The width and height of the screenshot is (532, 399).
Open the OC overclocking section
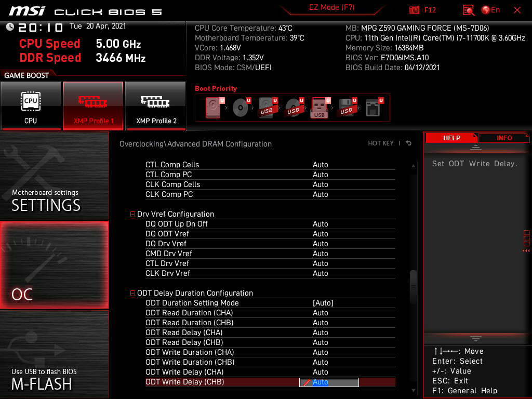(x=54, y=265)
